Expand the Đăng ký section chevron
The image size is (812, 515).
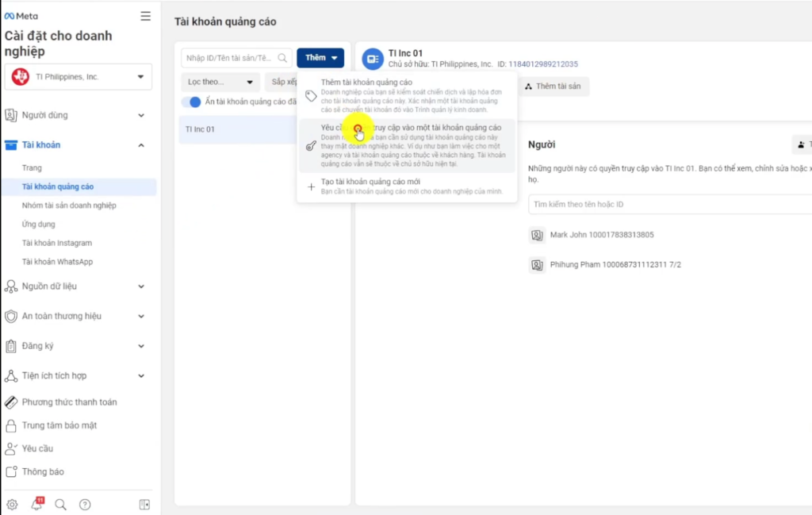click(141, 346)
